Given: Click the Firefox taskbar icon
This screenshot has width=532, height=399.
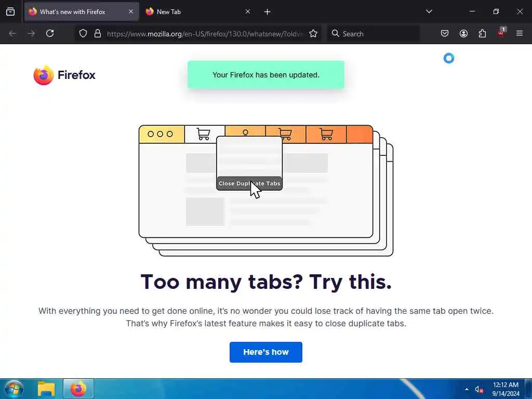Looking at the screenshot, I should (x=78, y=389).
